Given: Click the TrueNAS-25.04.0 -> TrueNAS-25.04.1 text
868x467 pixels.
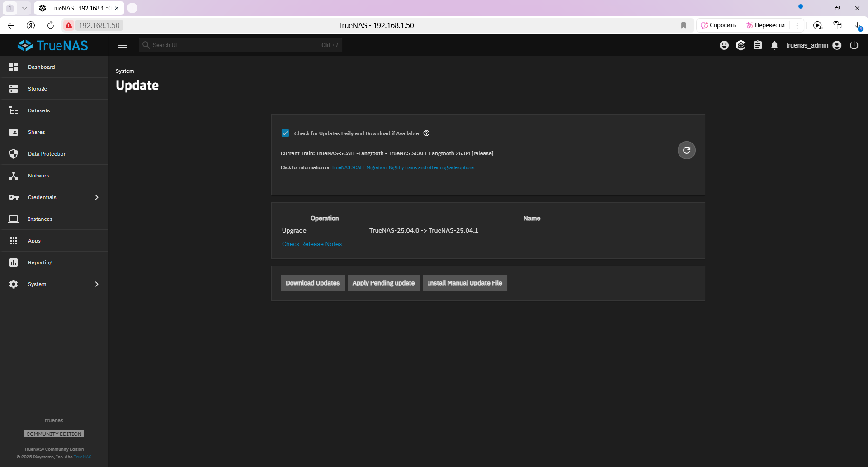Looking at the screenshot, I should pyautogui.click(x=424, y=230).
